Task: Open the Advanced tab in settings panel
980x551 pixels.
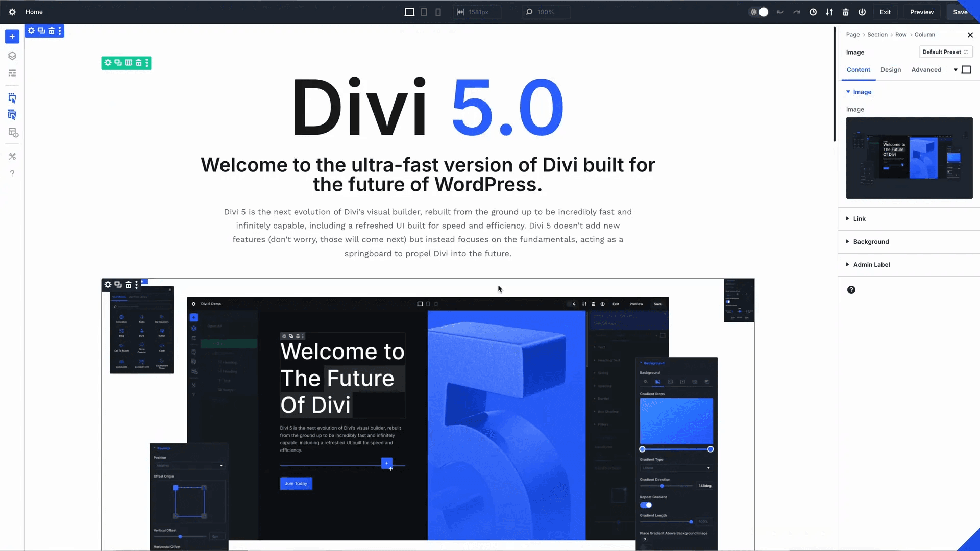Action: (926, 70)
